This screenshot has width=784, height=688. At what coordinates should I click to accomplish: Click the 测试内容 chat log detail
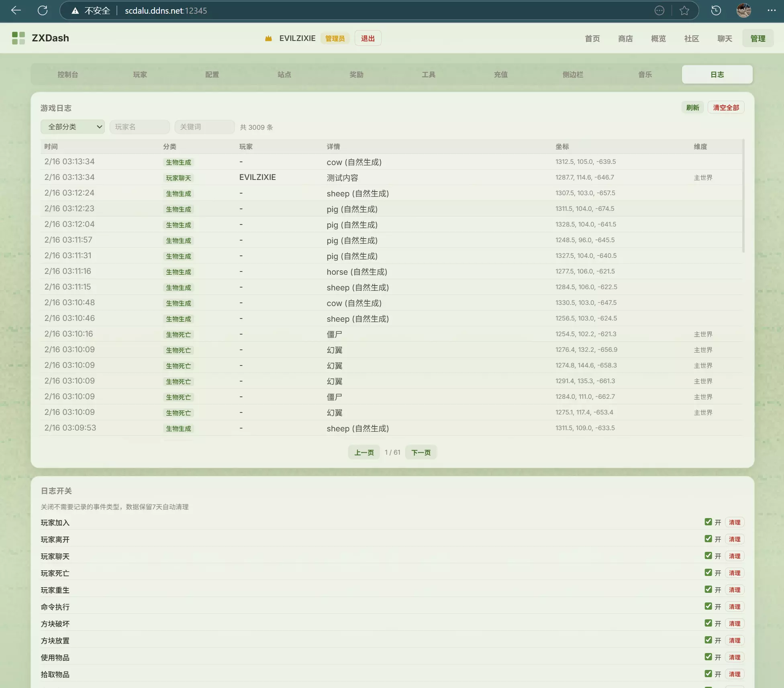point(342,178)
